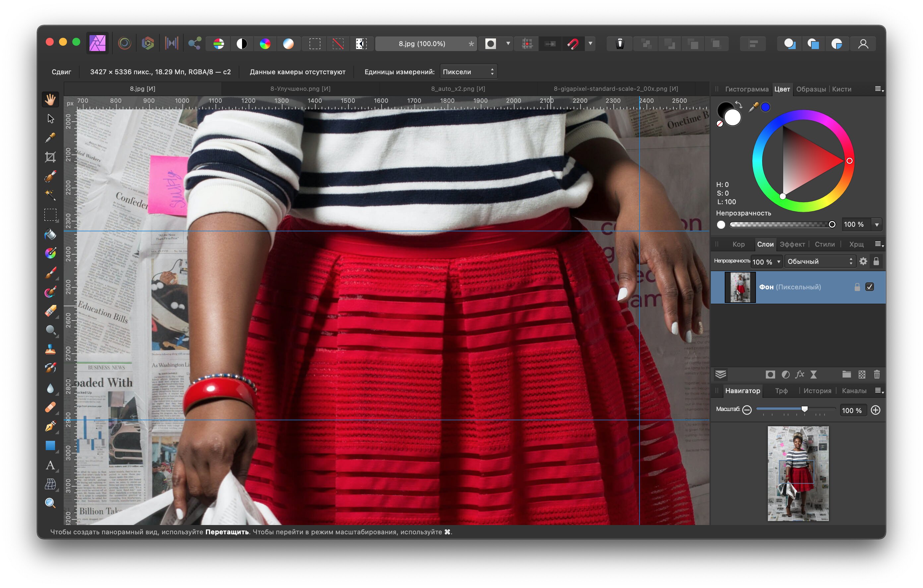This screenshot has height=588, width=923.
Task: Select the Crop tool
Action: point(51,157)
